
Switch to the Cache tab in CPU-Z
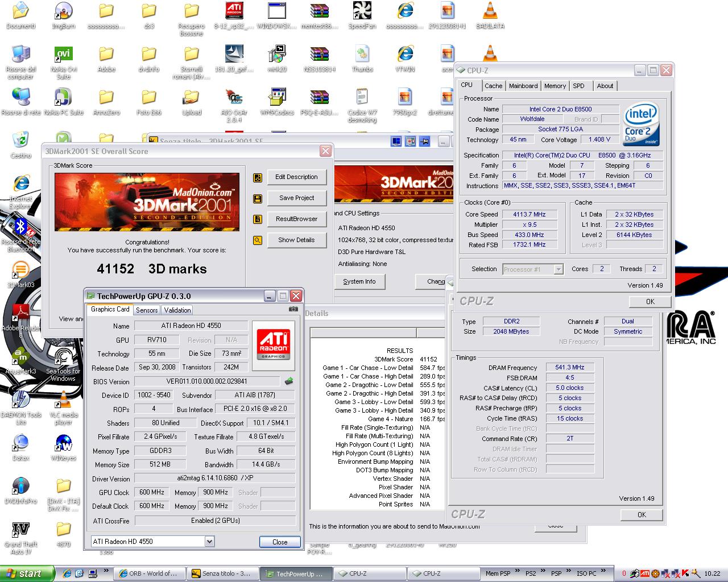tap(493, 86)
